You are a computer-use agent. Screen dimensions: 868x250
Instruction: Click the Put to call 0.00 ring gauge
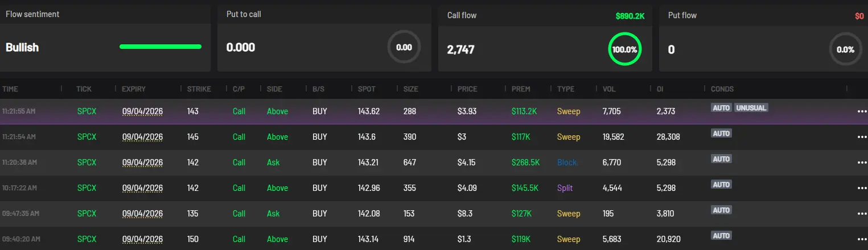coord(404,48)
